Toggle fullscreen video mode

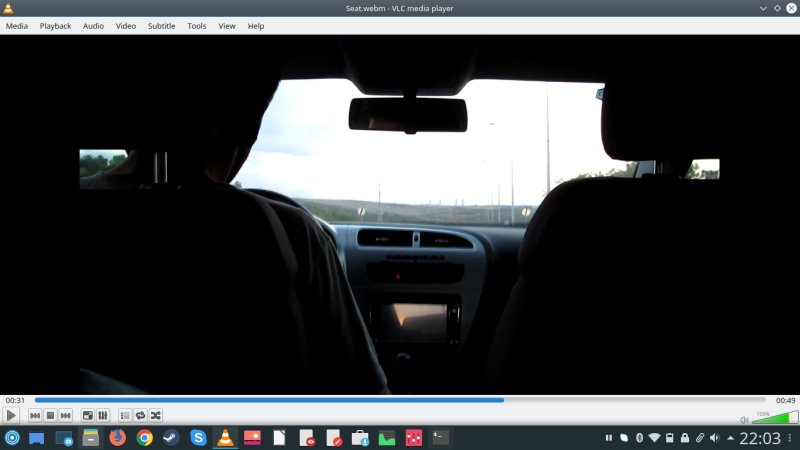point(88,415)
